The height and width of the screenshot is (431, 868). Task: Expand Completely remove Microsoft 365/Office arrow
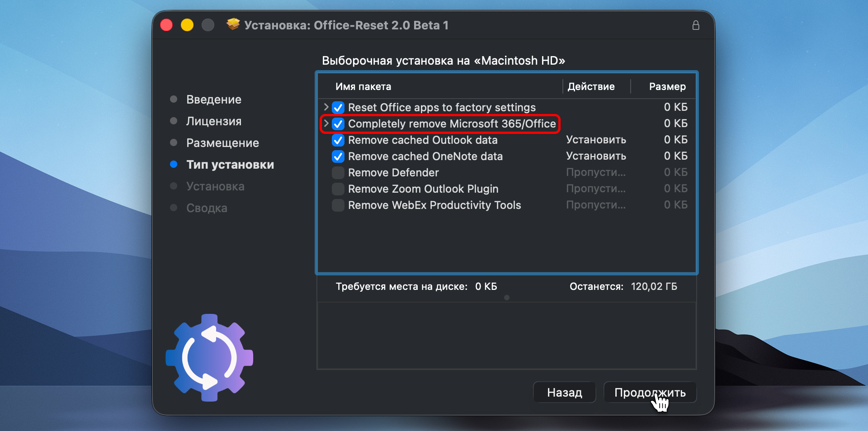[x=326, y=123]
